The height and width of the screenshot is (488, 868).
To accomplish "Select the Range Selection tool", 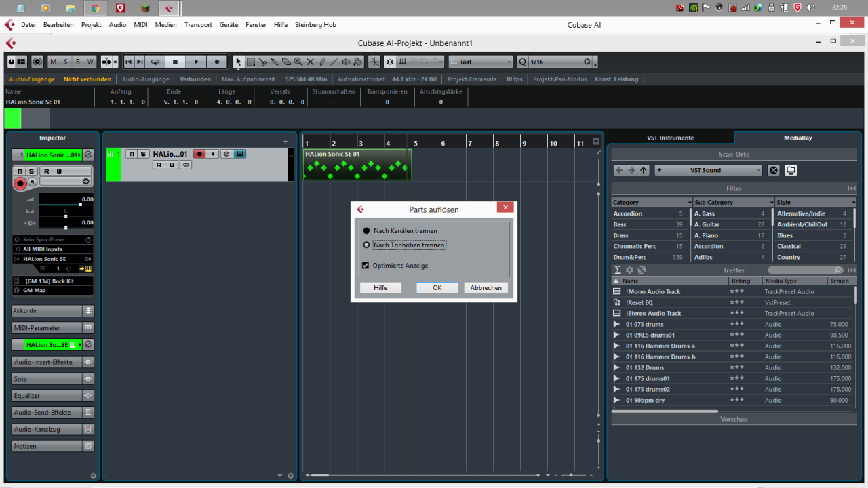I will [250, 62].
